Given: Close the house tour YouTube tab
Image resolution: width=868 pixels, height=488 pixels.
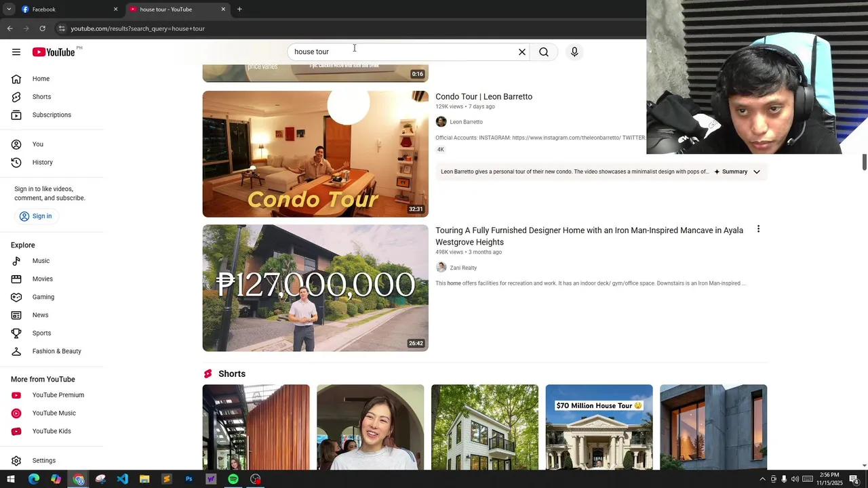Looking at the screenshot, I should [x=223, y=9].
